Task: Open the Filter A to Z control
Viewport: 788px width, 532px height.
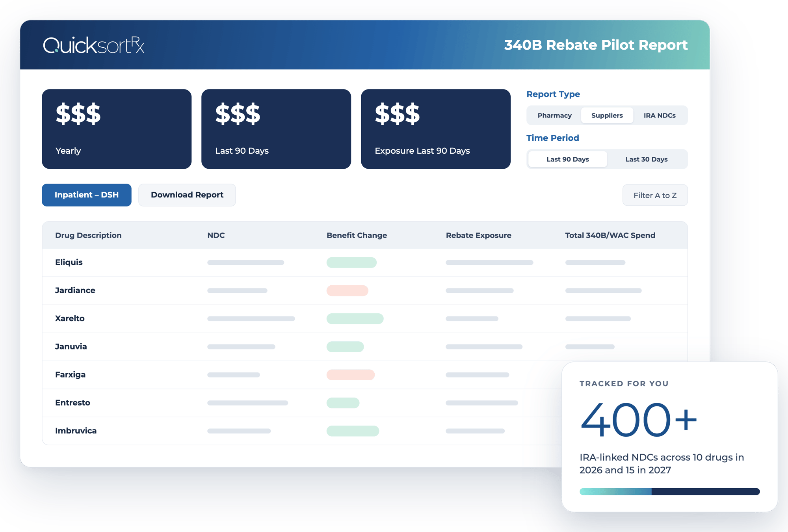Action: (x=655, y=195)
